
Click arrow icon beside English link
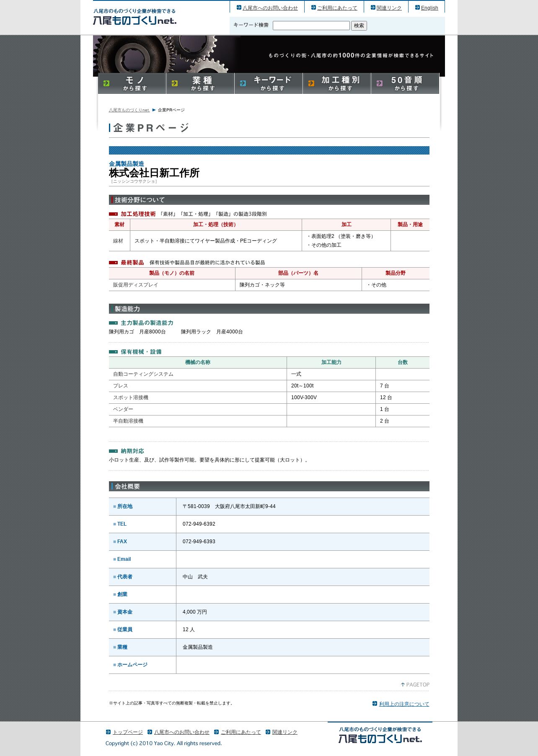point(417,8)
